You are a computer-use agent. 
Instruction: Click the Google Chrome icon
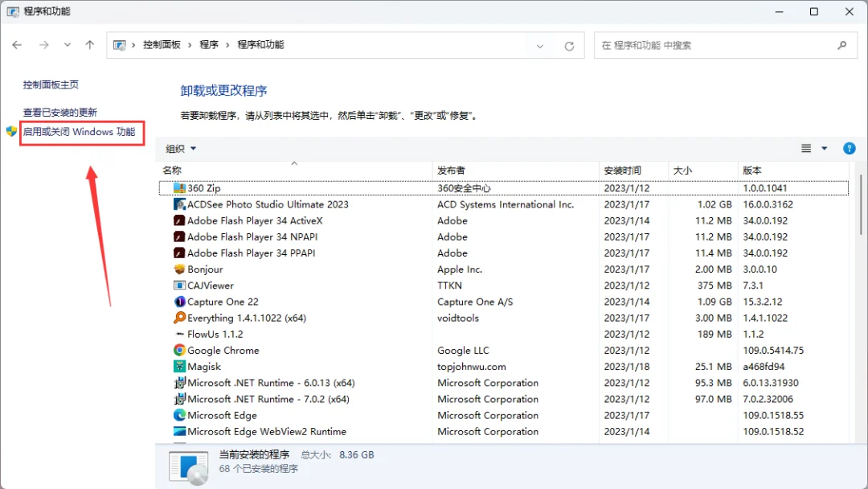179,350
